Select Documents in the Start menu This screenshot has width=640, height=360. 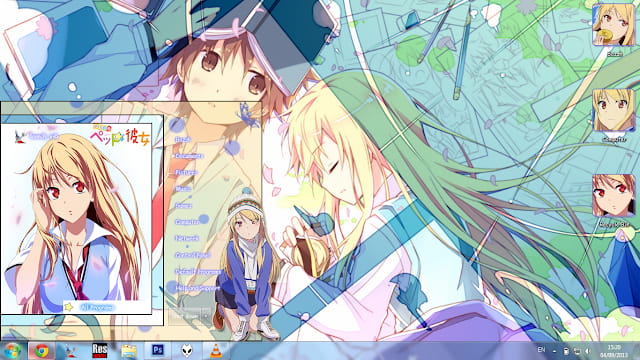pyautogui.click(x=189, y=156)
